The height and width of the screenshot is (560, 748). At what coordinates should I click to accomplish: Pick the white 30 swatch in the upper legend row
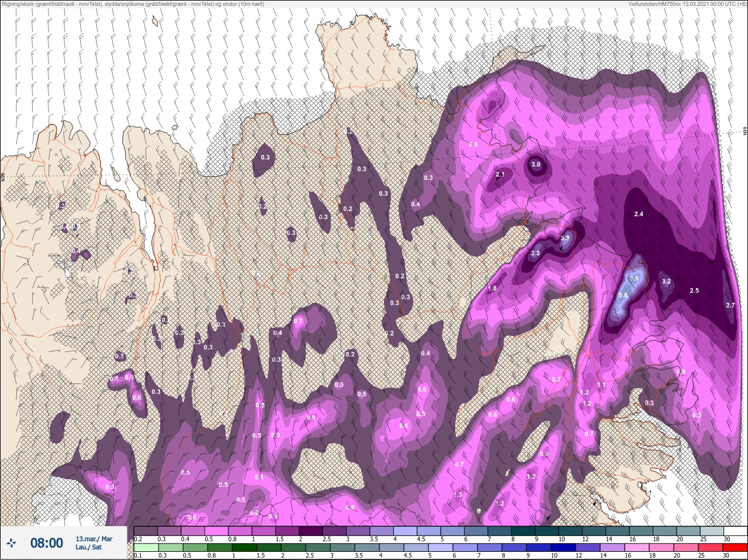click(x=735, y=531)
